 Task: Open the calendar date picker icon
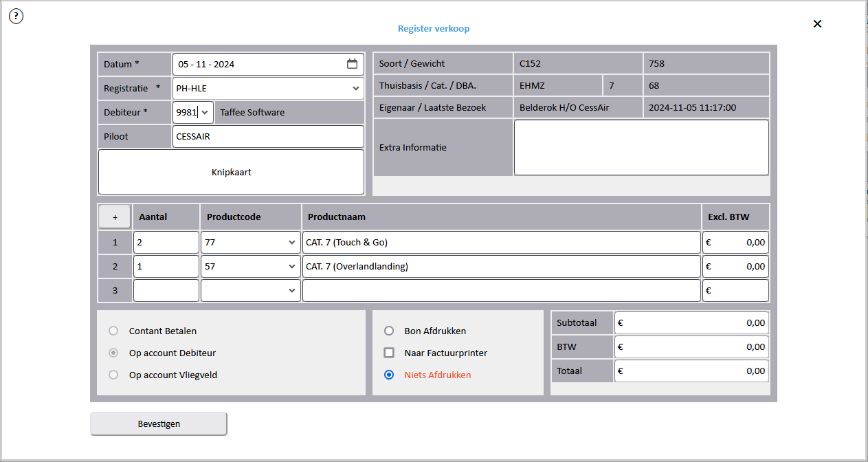pyautogui.click(x=352, y=64)
